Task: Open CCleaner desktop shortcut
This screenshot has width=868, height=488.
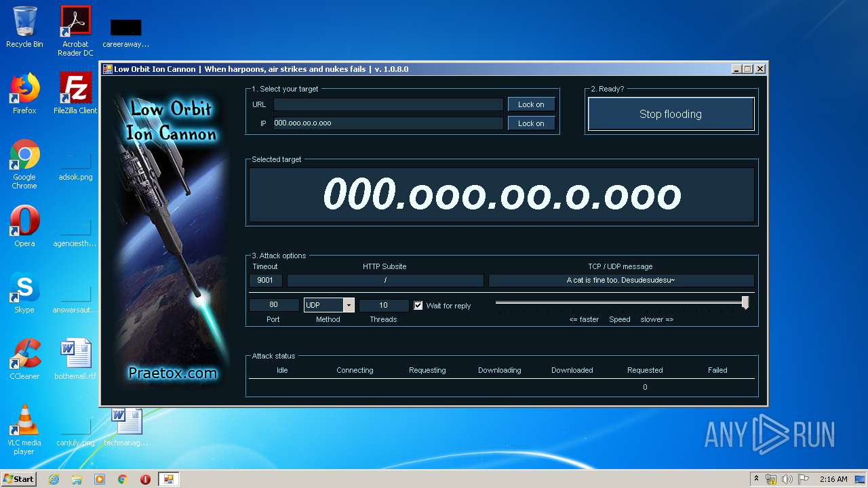Action: (24, 359)
